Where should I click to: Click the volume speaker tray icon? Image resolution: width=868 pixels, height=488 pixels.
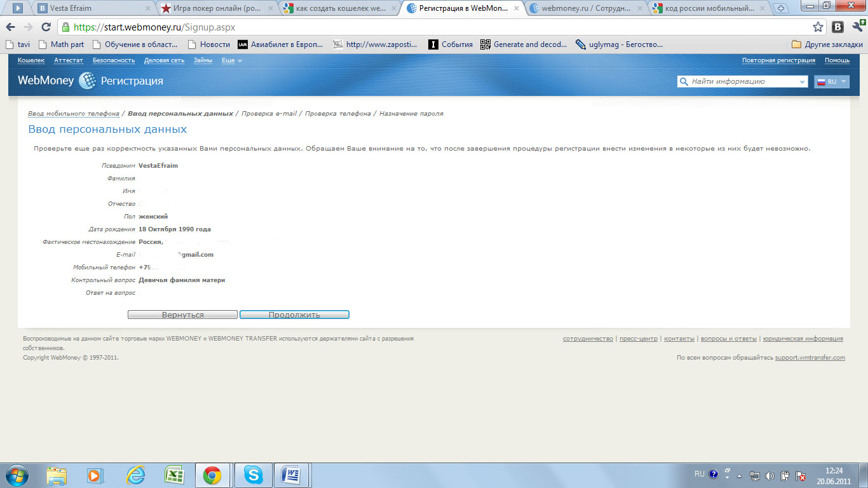coord(770,475)
